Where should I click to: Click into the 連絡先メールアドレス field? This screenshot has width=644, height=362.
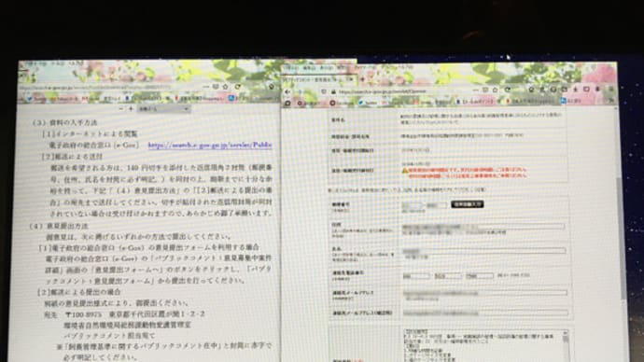point(484,293)
